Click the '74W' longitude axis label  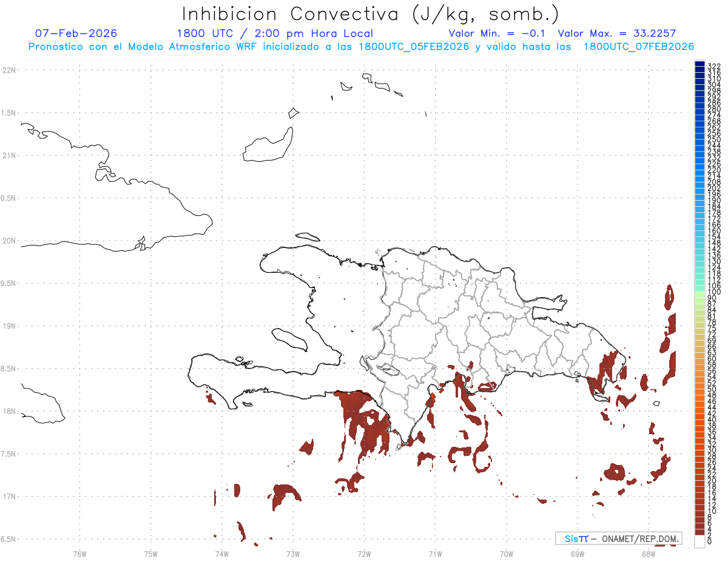click(x=222, y=554)
